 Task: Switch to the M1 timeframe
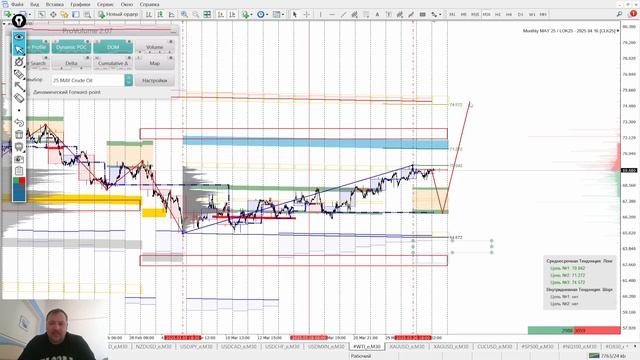452,14
